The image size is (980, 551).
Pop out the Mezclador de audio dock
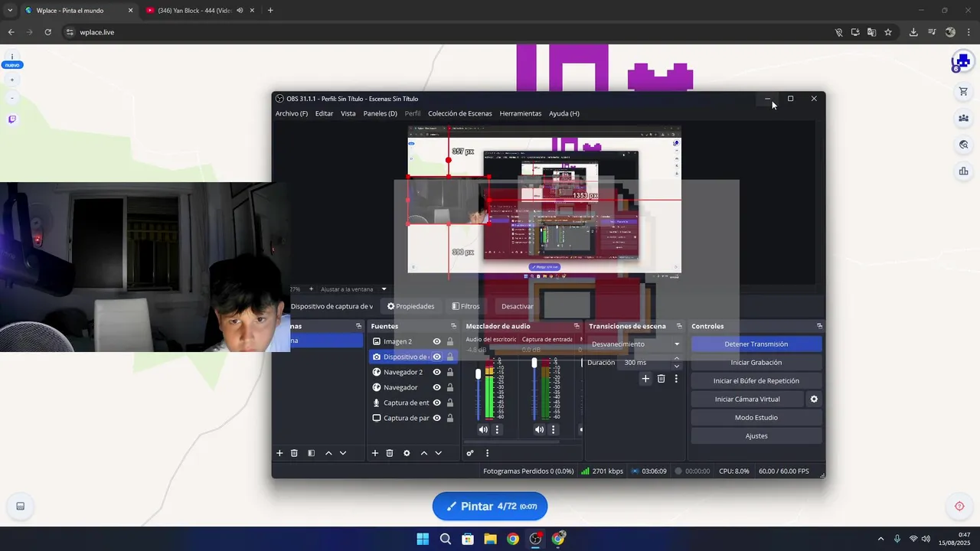(577, 326)
